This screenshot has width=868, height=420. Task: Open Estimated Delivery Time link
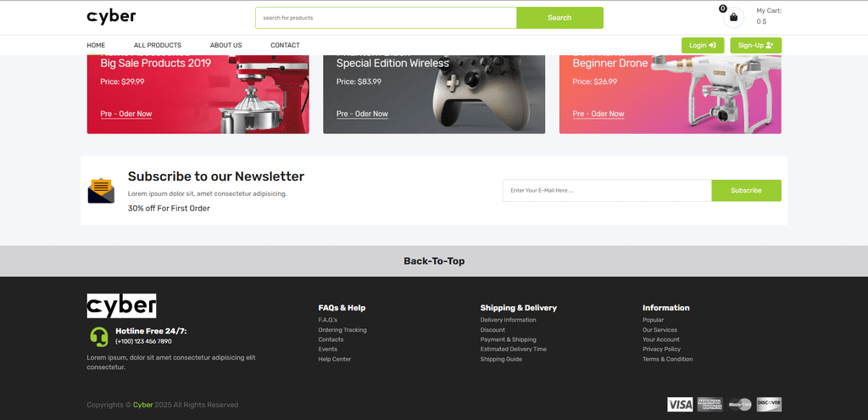click(x=513, y=350)
